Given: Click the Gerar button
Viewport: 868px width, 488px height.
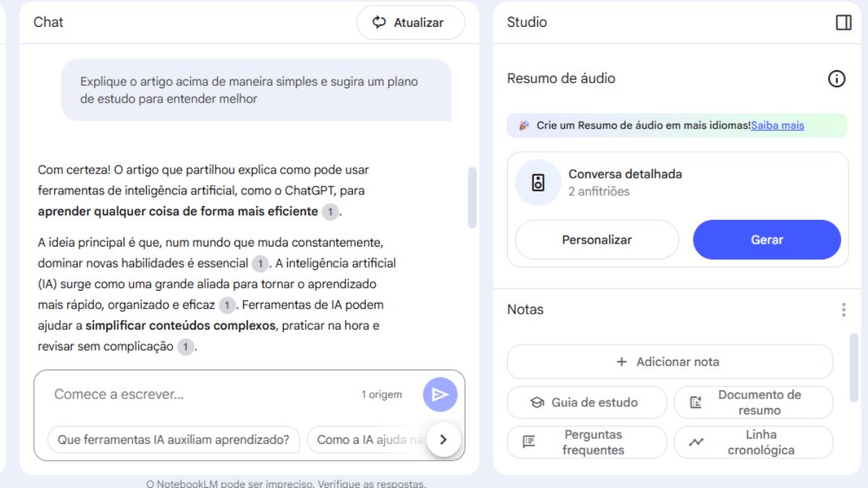Looking at the screenshot, I should (767, 240).
